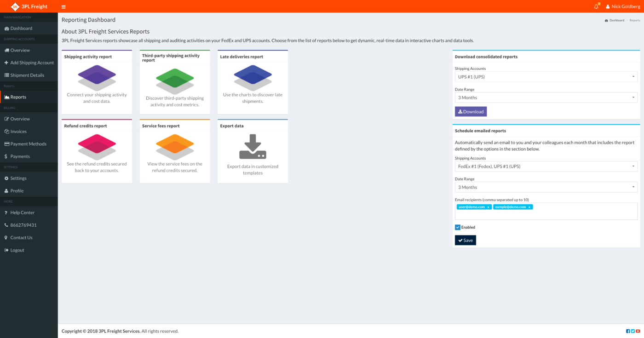Open the notifications bell icon
The image size is (644, 338).
(597, 6)
